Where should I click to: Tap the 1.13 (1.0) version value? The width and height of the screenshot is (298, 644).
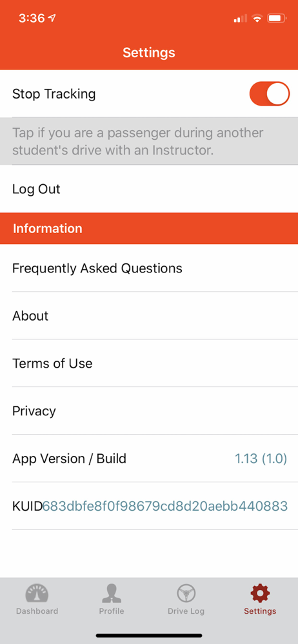coord(261,459)
